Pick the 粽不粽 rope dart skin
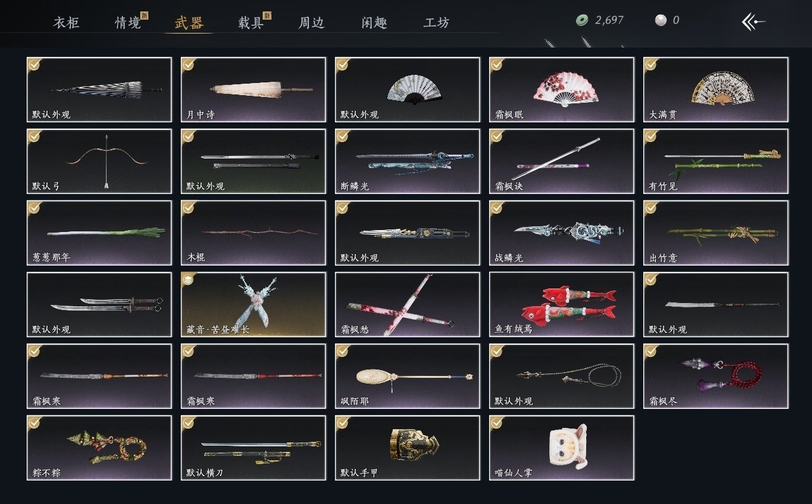 (x=100, y=448)
